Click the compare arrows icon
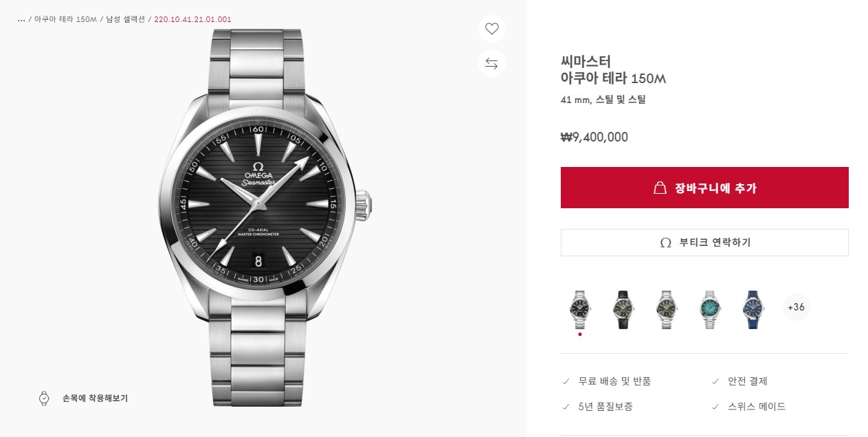The image size is (868, 437). coord(491,63)
